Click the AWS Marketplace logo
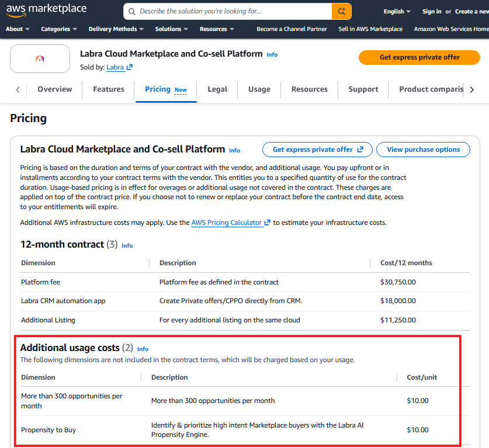The image size is (489, 448). tap(46, 10)
